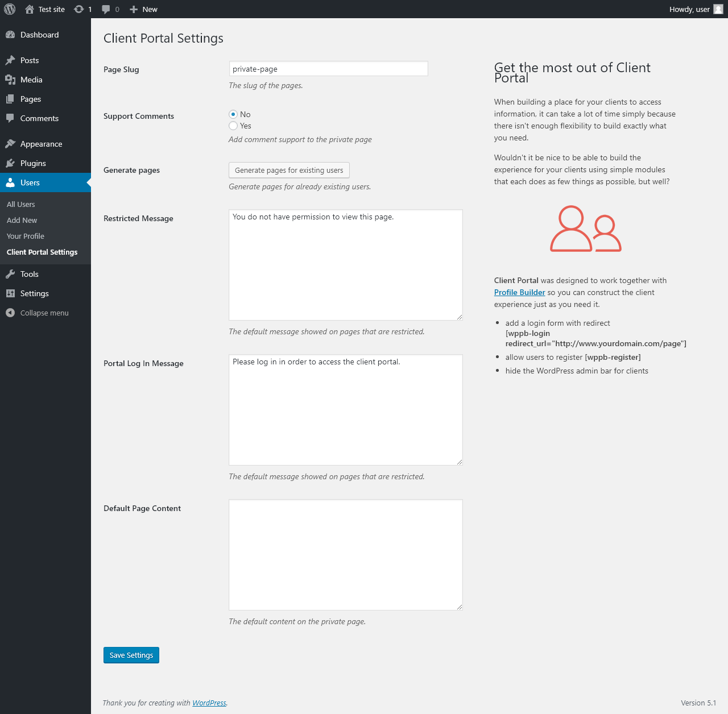
Task: Click the Save Settings button
Action: [x=131, y=655]
